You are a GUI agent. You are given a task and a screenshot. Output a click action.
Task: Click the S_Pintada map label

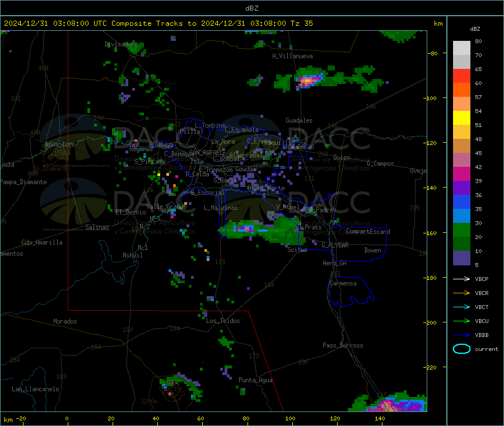150,162
